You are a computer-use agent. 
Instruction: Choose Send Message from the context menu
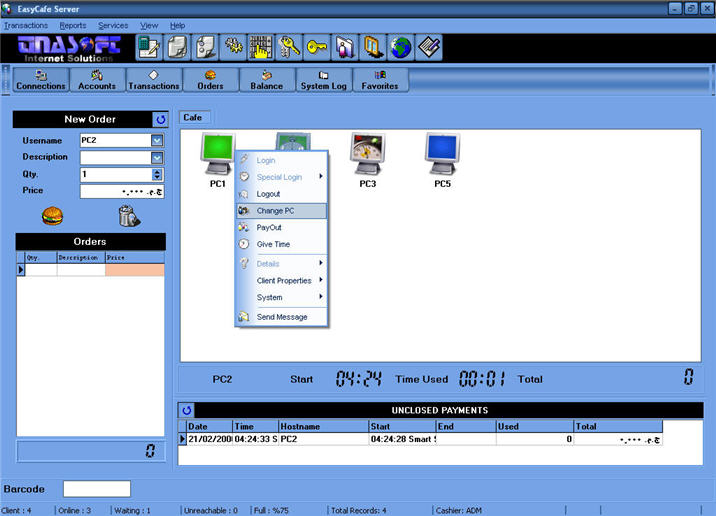click(x=281, y=317)
